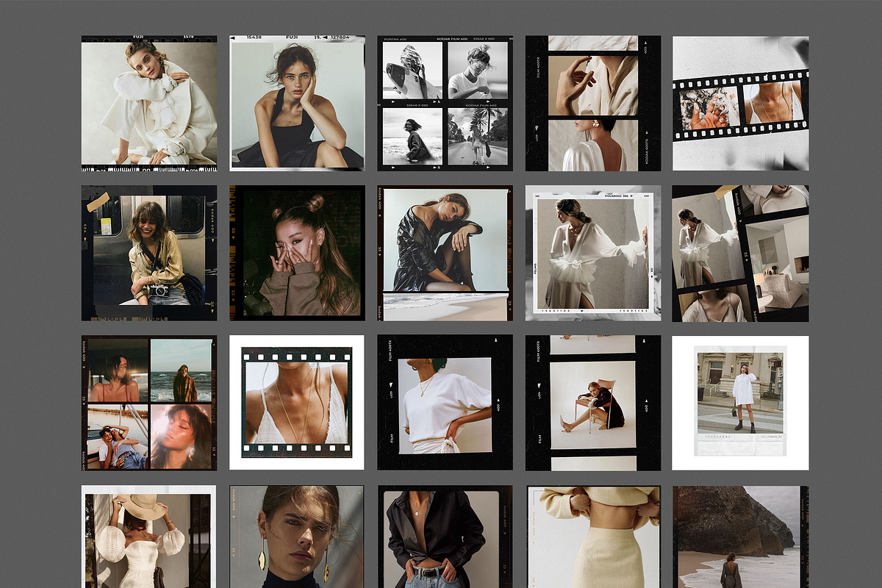Open the cream skirt and sweater thumbnail

coord(593,537)
